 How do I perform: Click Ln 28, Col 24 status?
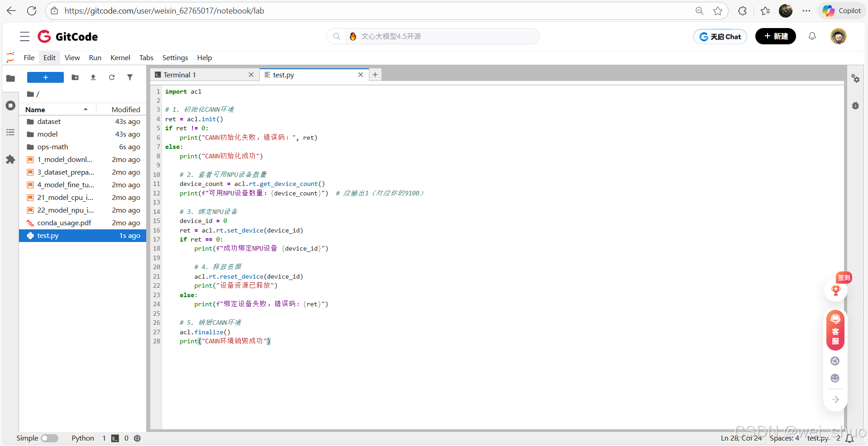[741, 438]
